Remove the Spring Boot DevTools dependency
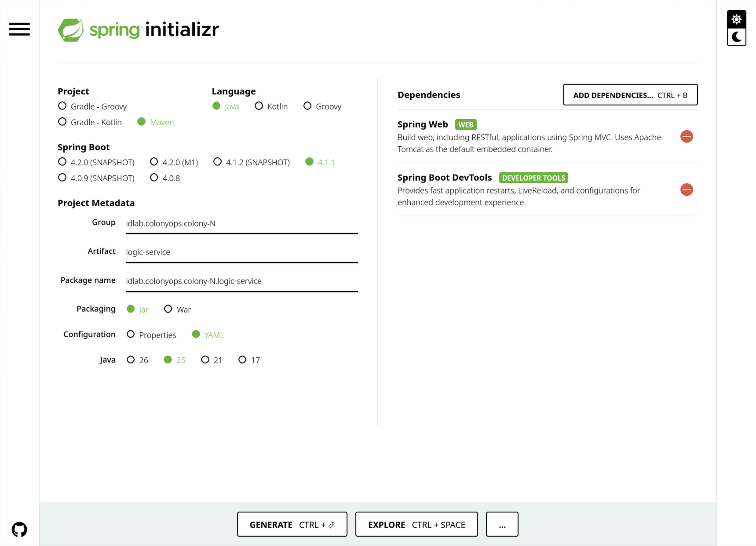Viewport: 756px width, 546px height. tap(687, 190)
